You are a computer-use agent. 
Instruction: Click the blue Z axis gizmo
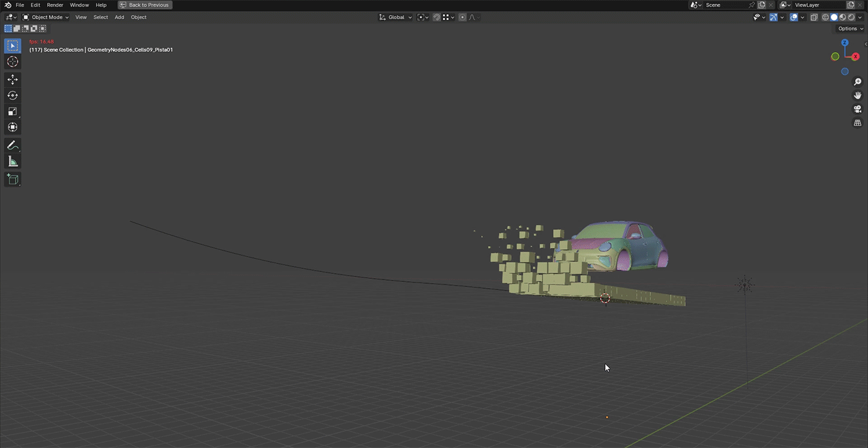pyautogui.click(x=844, y=43)
